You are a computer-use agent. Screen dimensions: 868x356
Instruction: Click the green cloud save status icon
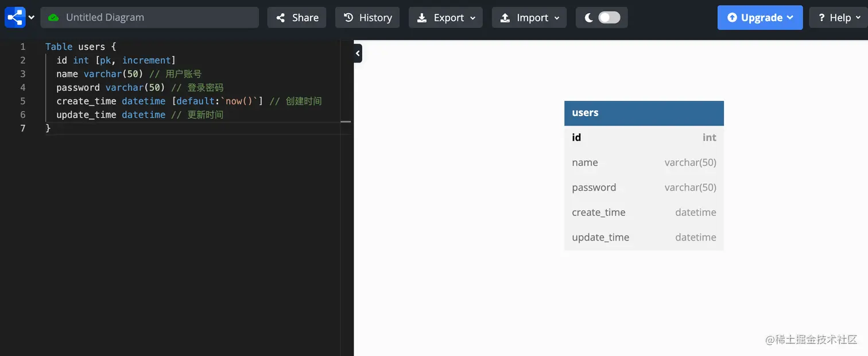(x=53, y=17)
